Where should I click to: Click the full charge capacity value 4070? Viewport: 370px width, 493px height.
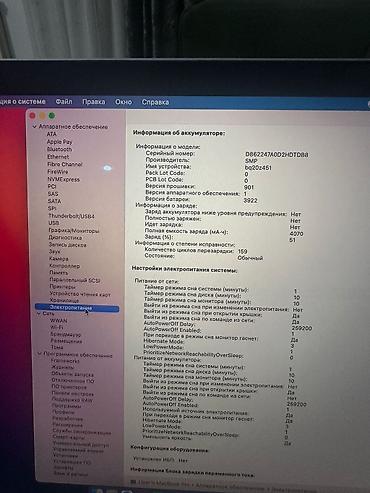tap(297, 234)
